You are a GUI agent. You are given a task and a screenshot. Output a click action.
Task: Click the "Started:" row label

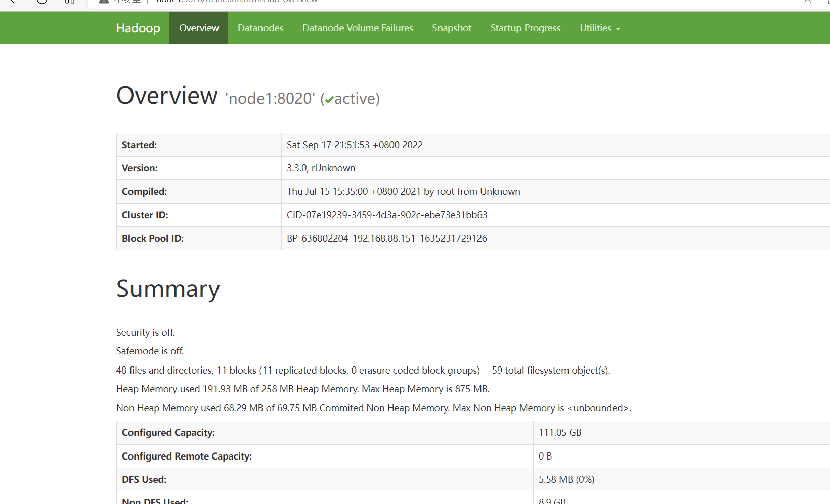click(139, 145)
